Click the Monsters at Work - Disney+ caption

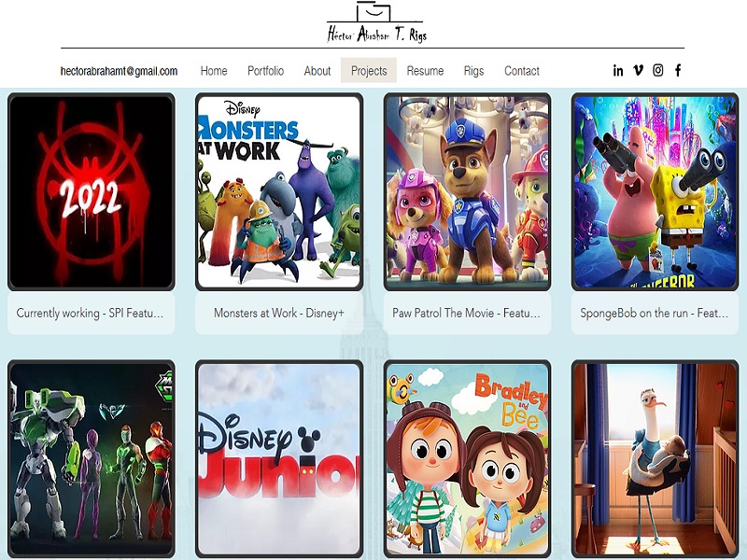[x=279, y=314]
